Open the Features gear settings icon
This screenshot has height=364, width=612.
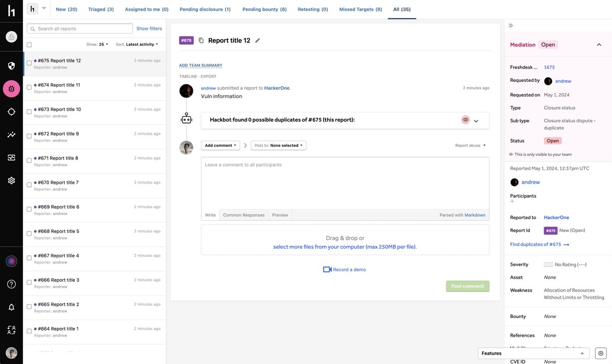(601, 353)
